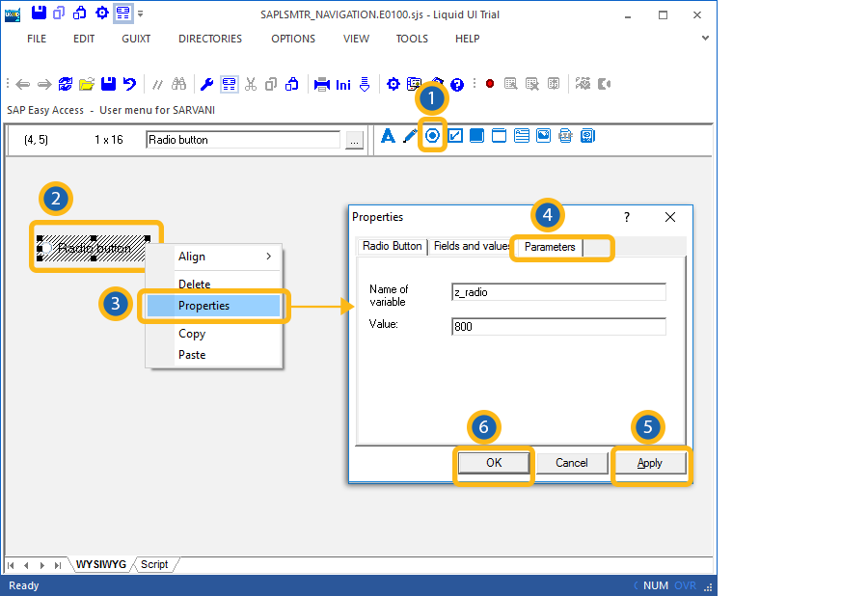Image resolution: width=868 pixels, height=596 pixels.
Task: Open the GUIXT menu
Action: (136, 39)
